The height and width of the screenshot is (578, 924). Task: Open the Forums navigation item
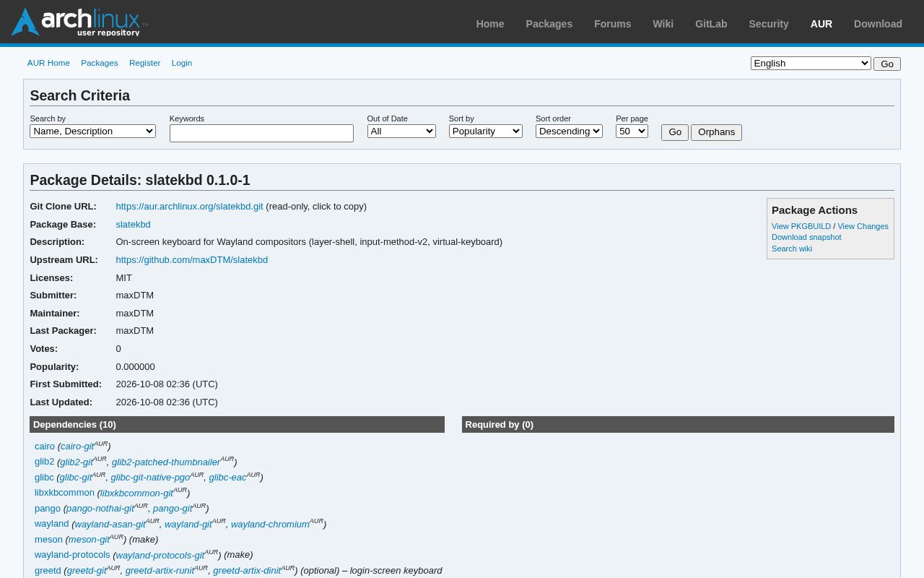point(613,24)
